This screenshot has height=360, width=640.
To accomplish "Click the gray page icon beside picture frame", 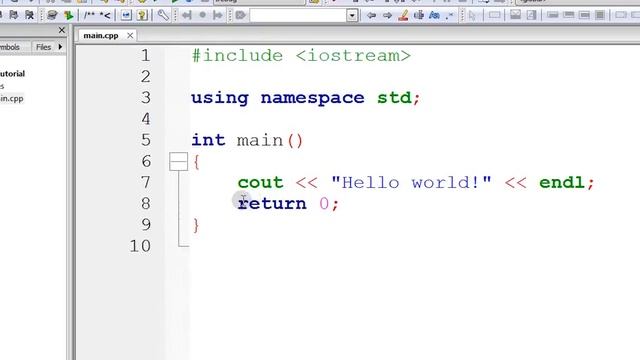I will click(x=531, y=16).
